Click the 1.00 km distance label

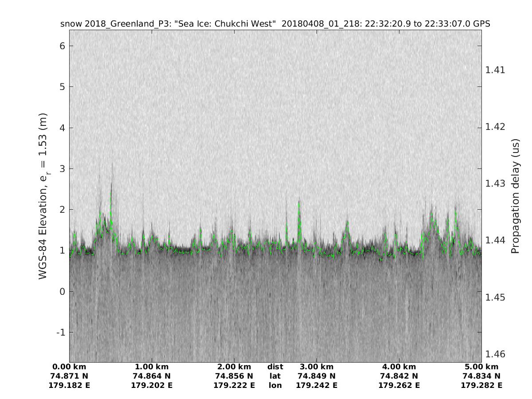152,367
